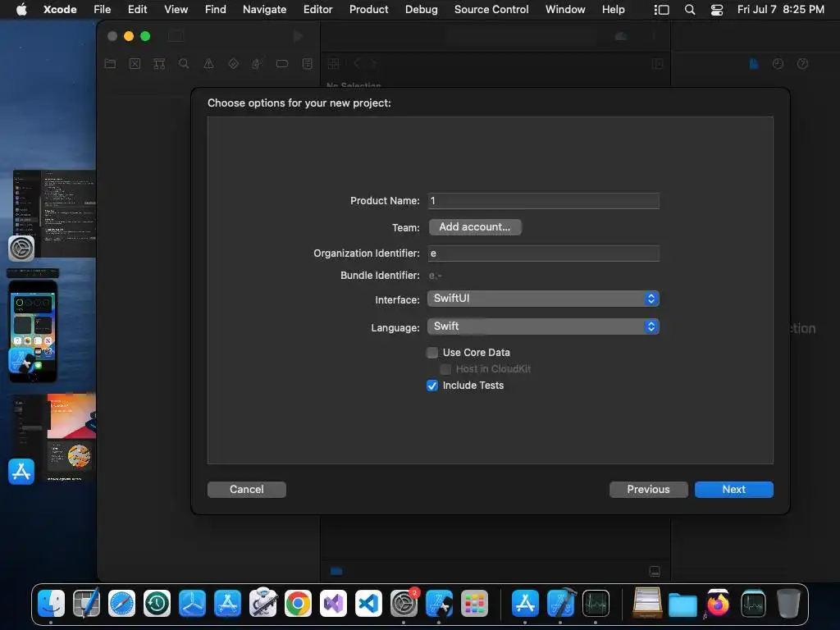Open the Apple menu
The width and height of the screenshot is (840, 630).
21,9
